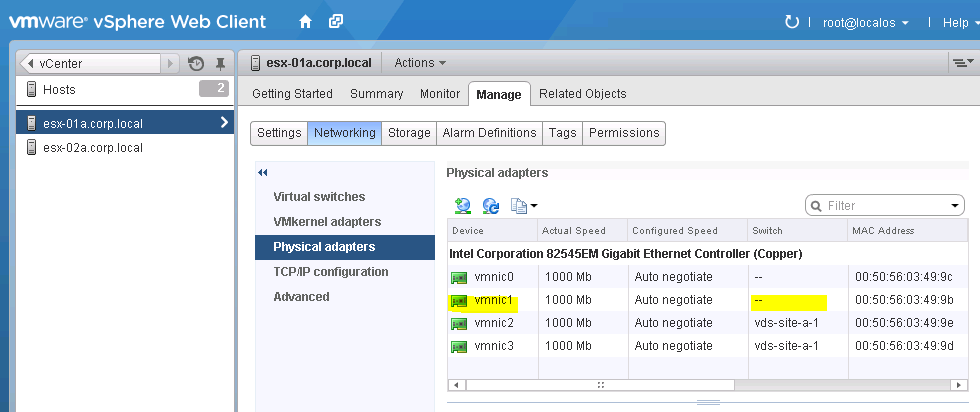Click the vmnic0 adapter icon

click(x=459, y=277)
